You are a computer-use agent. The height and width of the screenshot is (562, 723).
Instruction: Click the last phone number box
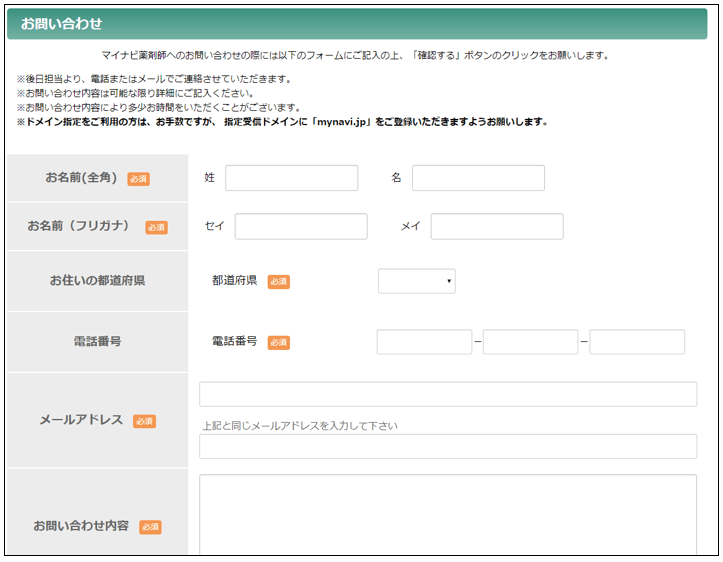(x=637, y=342)
